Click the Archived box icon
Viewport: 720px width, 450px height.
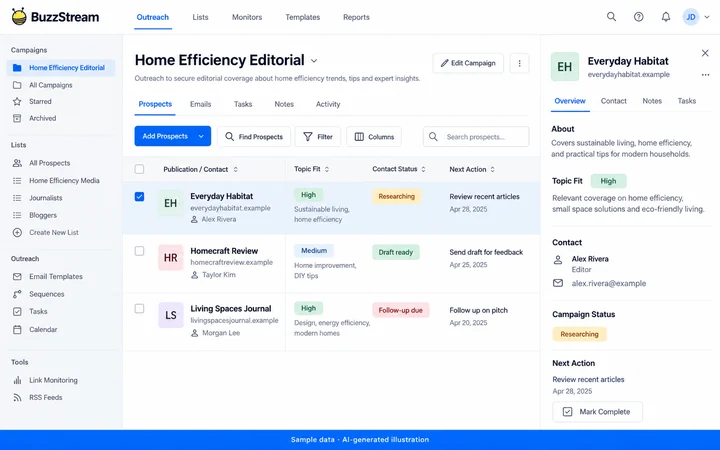(x=17, y=118)
